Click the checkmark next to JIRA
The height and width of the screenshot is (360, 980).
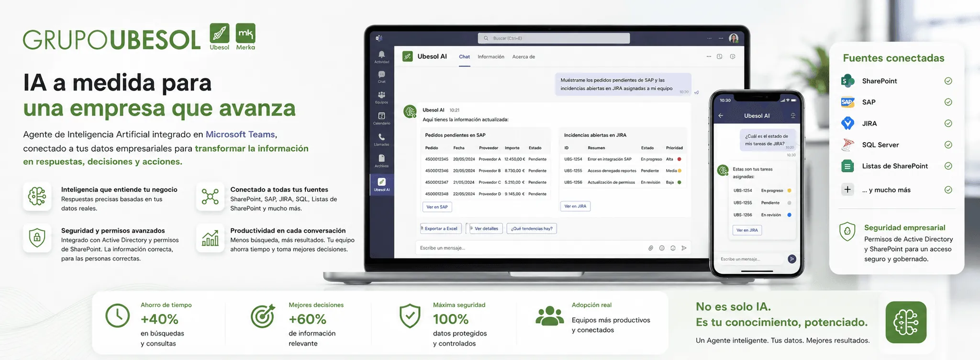click(x=948, y=124)
